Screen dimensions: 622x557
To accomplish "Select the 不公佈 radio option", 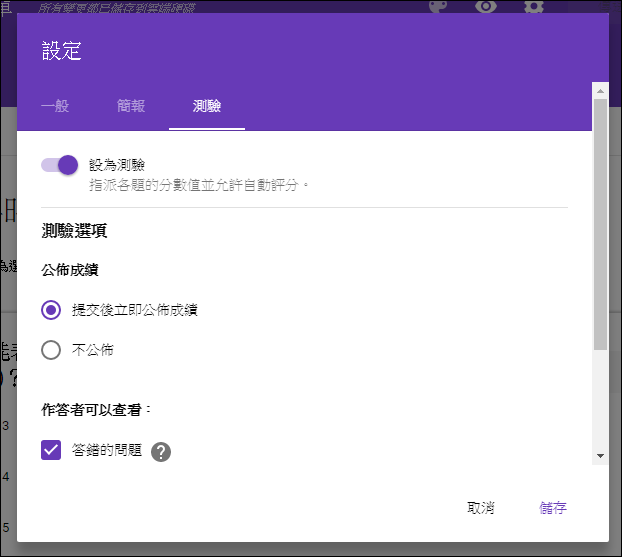I will (51, 350).
